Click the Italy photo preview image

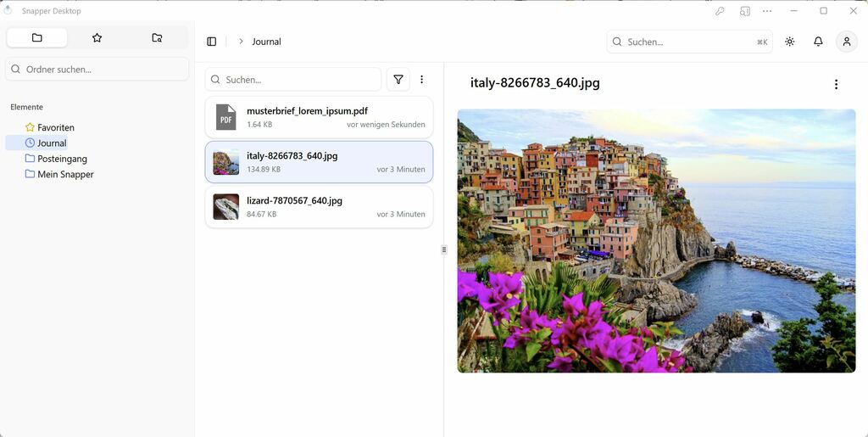(657, 240)
